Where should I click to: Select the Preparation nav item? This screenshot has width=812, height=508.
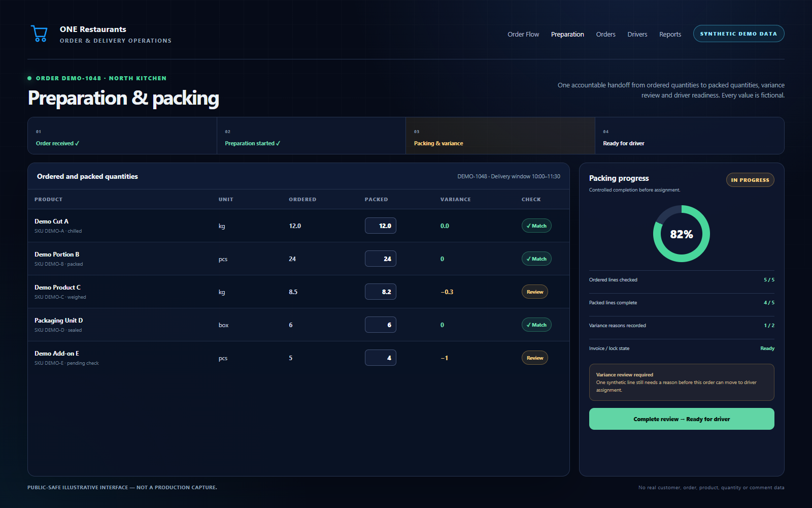click(567, 35)
